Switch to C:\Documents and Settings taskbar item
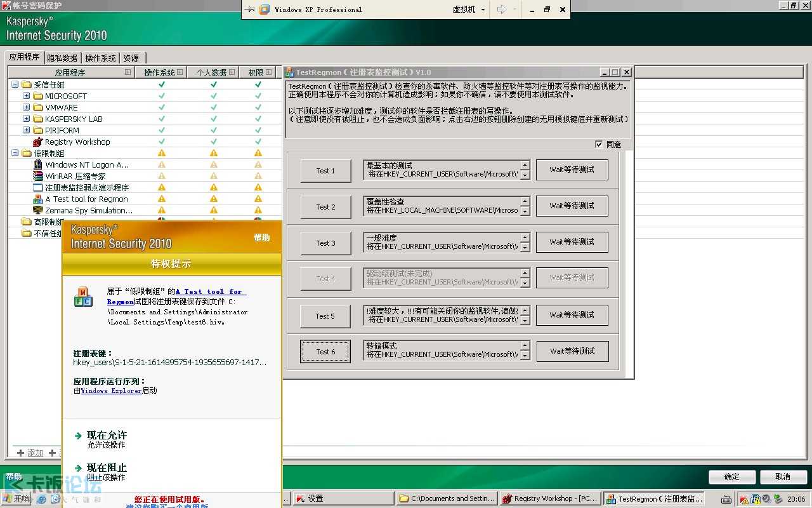This screenshot has width=812, height=508. (447, 499)
